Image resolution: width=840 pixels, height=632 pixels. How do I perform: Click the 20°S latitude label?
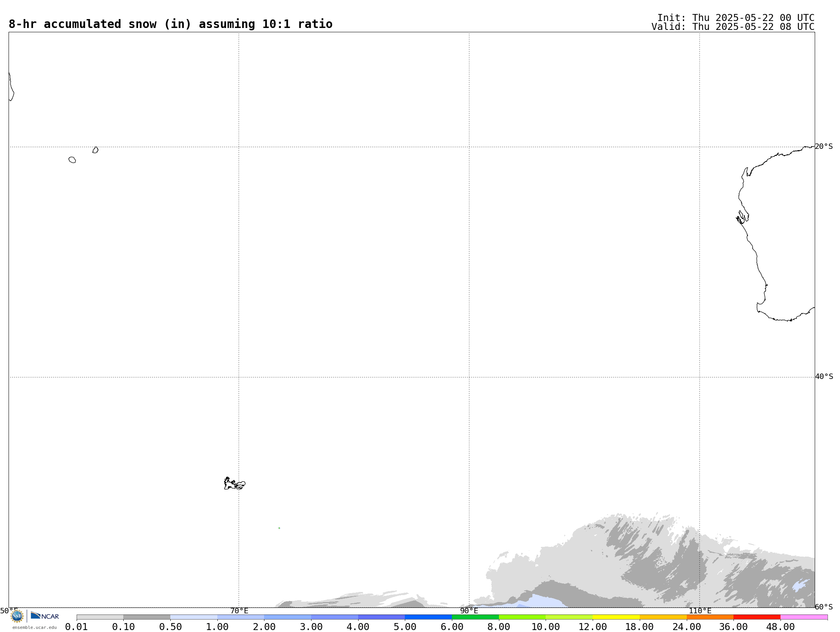coord(824,147)
